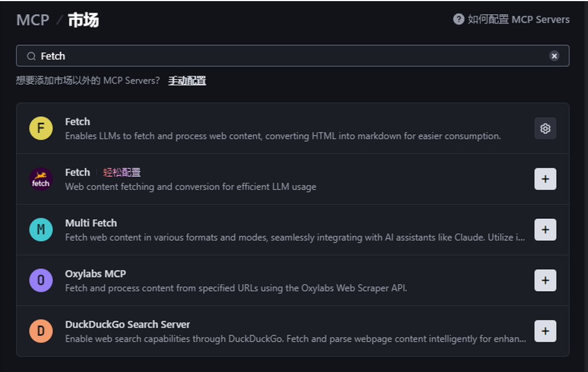Select Fetch title next to 轻松配置

click(78, 172)
